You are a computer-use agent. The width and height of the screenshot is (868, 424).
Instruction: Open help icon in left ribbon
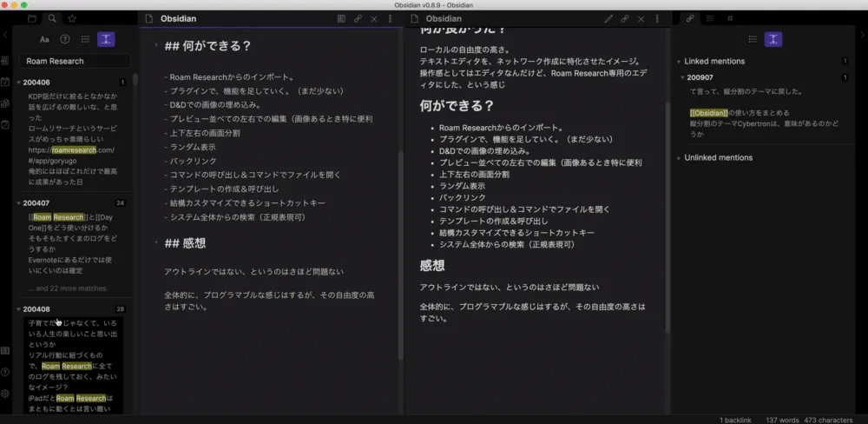[x=5, y=372]
